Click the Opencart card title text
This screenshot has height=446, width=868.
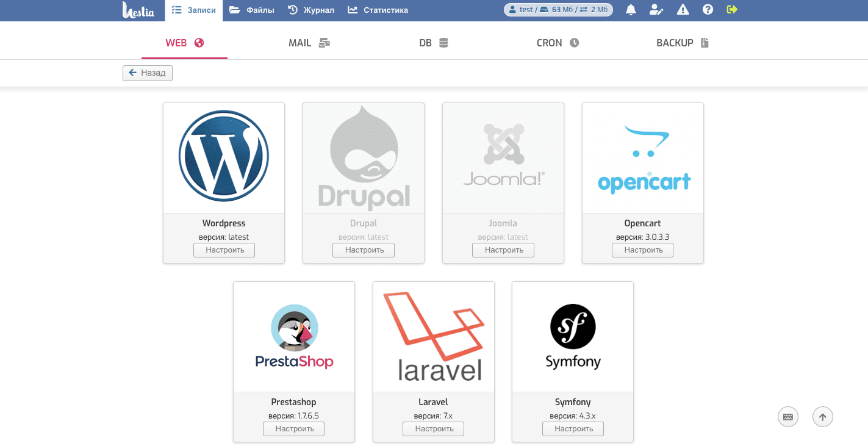(643, 223)
